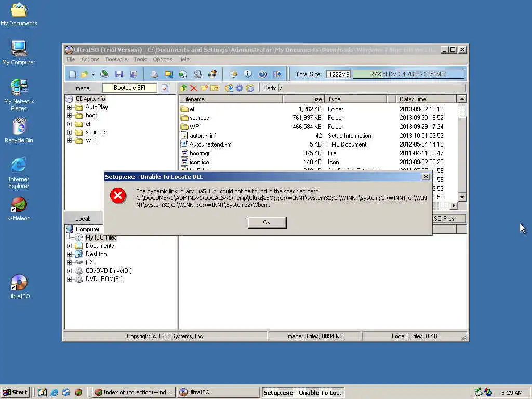This screenshot has width=532, height=399.
Task: Click the blue Info toolbar icon
Action: point(248,74)
